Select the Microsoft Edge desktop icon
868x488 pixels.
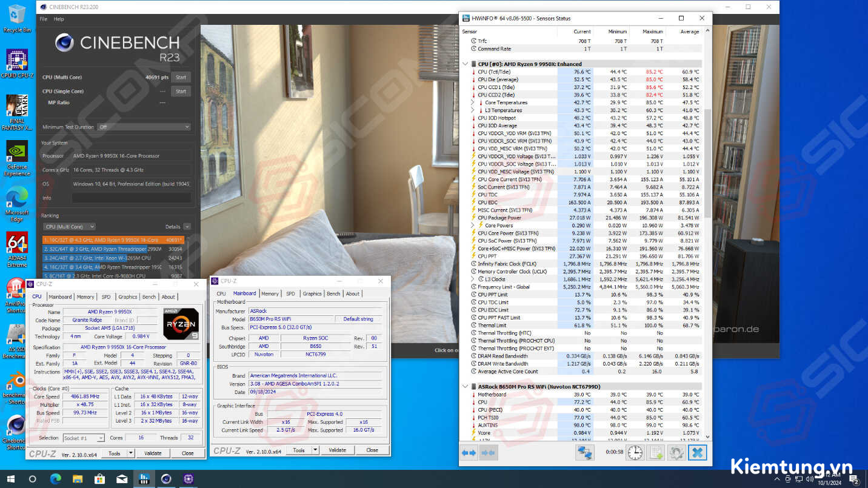coord(17,205)
